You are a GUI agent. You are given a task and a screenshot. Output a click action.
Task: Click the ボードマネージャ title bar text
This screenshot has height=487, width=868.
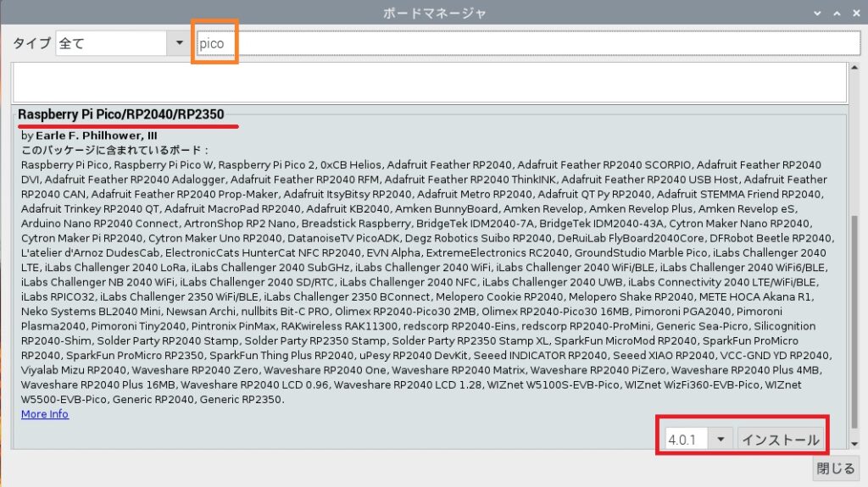coord(433,14)
